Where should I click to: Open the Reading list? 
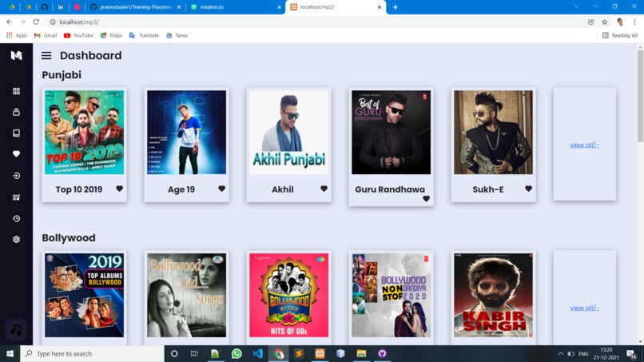[x=620, y=35]
